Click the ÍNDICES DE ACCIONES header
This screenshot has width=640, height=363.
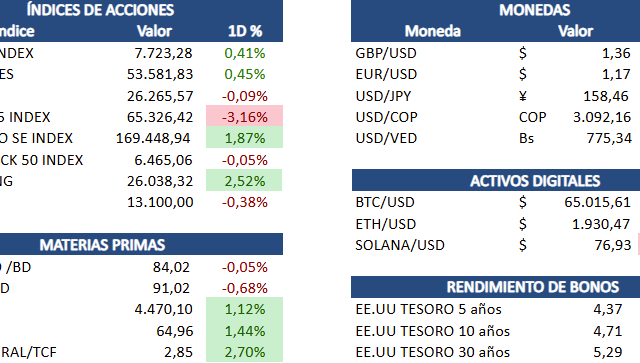coord(100,10)
